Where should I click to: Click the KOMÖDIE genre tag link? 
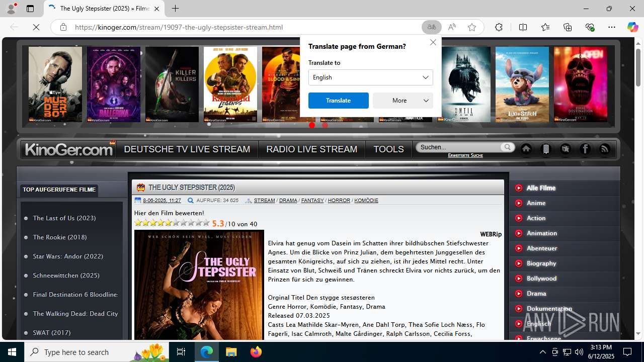366,200
